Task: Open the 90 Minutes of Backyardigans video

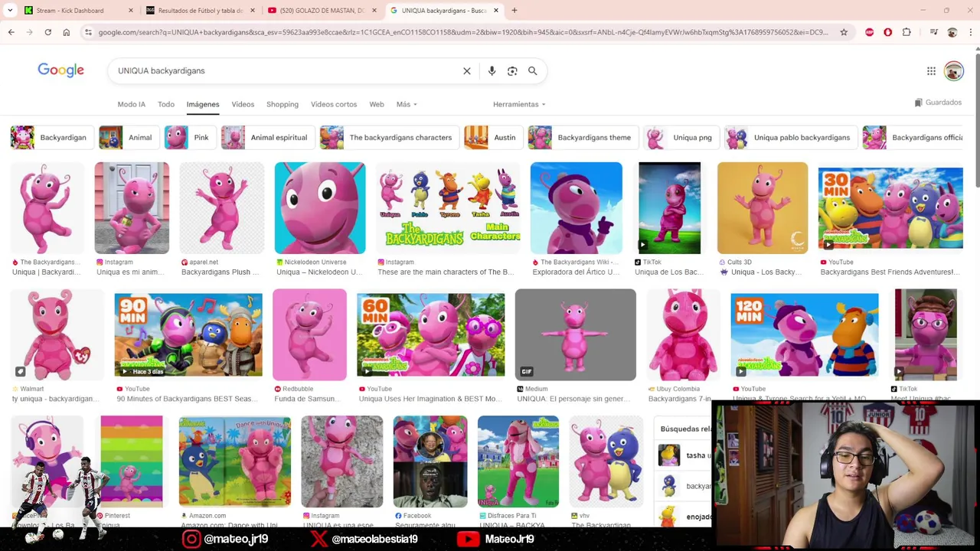Action: [x=188, y=334]
